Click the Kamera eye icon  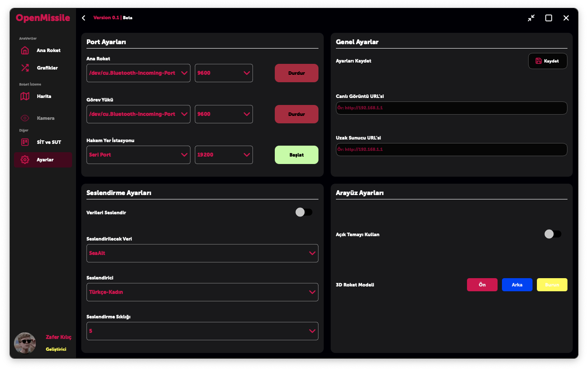25,118
